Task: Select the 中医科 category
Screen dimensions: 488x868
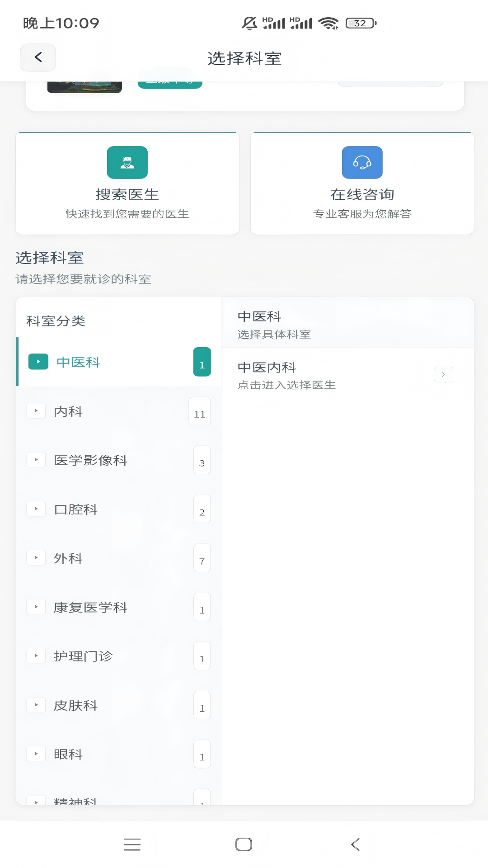Action: [x=118, y=362]
